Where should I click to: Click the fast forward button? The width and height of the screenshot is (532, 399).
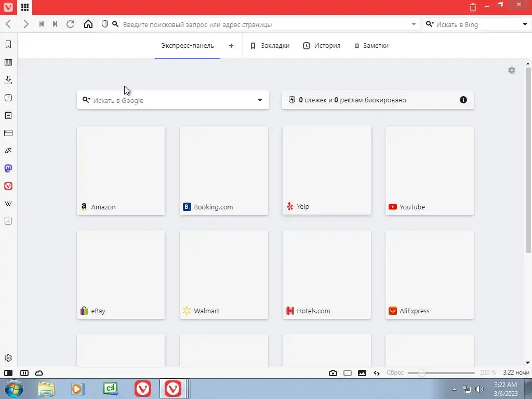(55, 24)
